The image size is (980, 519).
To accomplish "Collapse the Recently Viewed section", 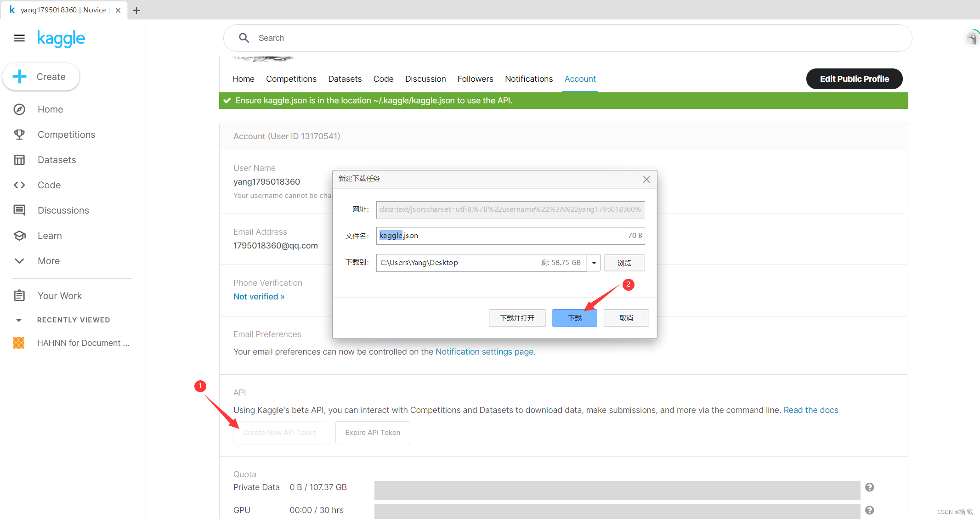I will pos(19,320).
